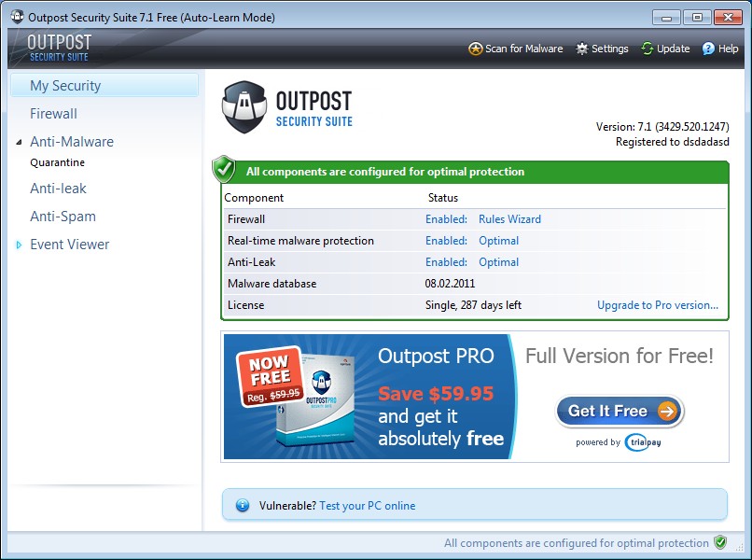Click the Version 7.1 text

click(x=662, y=127)
